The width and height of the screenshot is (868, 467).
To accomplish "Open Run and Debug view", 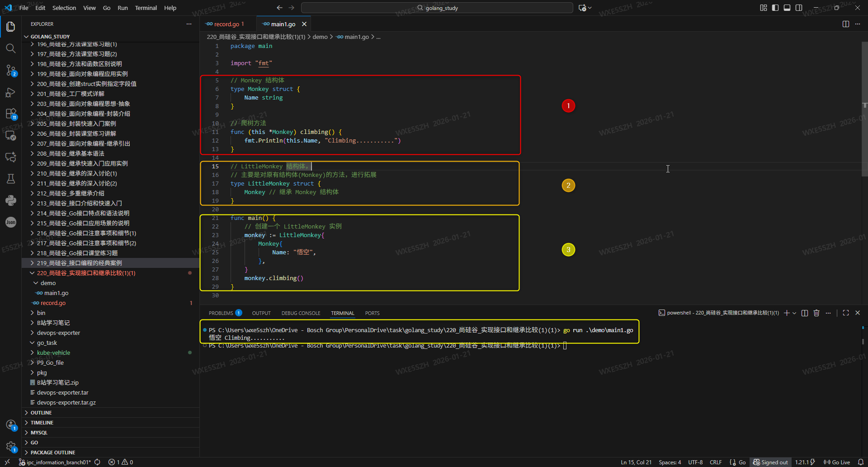I will [x=11, y=92].
